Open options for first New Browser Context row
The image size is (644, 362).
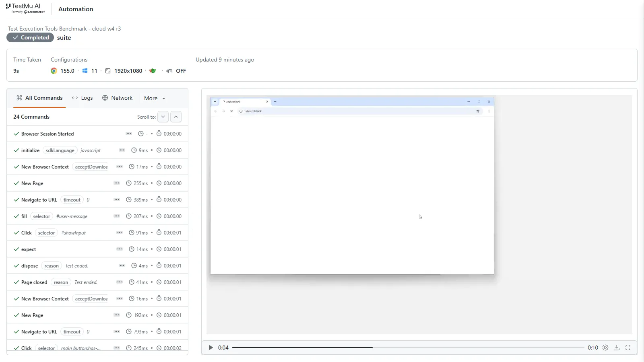point(120,167)
